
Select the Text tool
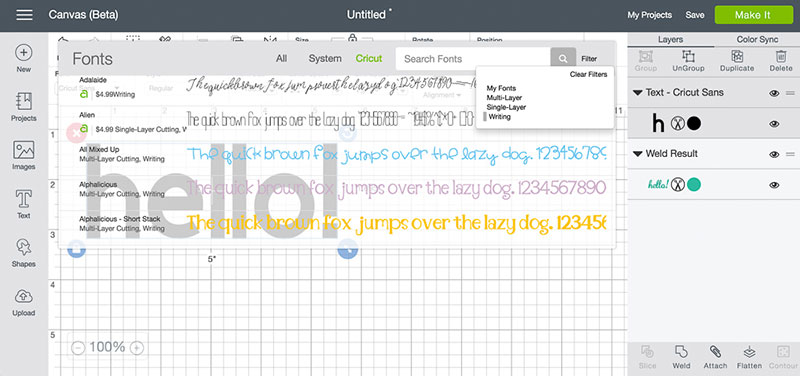tap(24, 204)
